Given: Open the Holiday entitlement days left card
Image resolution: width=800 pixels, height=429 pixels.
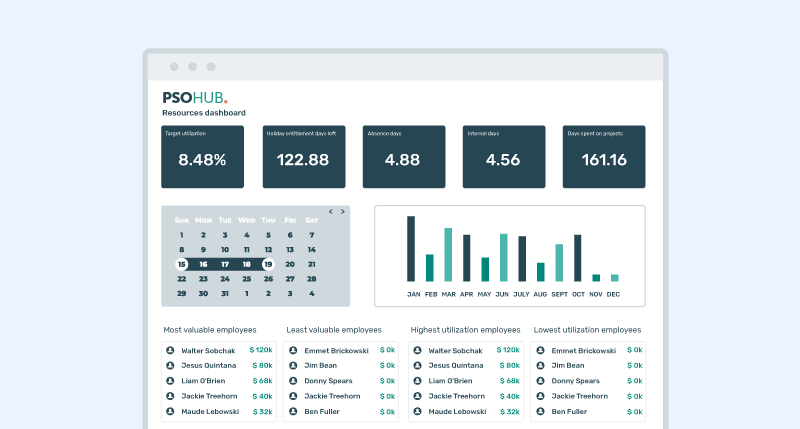Looking at the screenshot, I should [x=303, y=156].
